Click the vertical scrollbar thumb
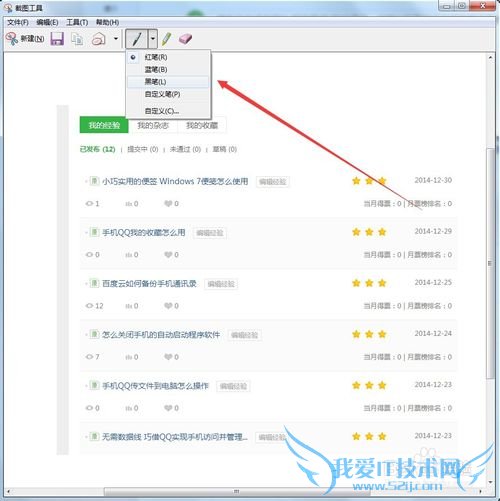The height and width of the screenshot is (501, 500). coord(490,263)
